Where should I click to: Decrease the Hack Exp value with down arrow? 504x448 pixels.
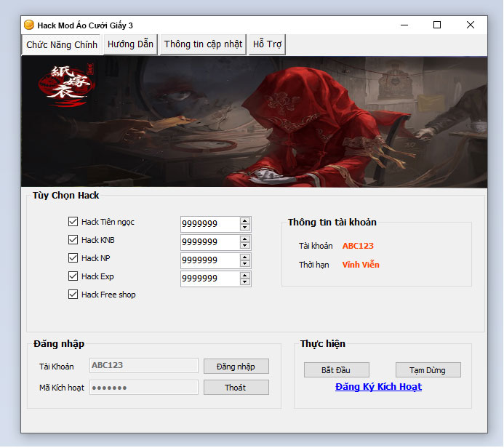tap(245, 282)
